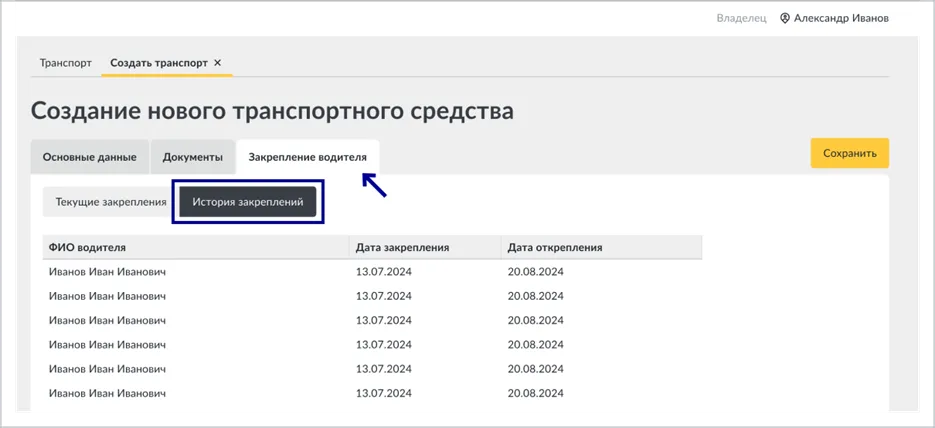Switch to the Транспорт tab
The image size is (935, 428).
(66, 63)
